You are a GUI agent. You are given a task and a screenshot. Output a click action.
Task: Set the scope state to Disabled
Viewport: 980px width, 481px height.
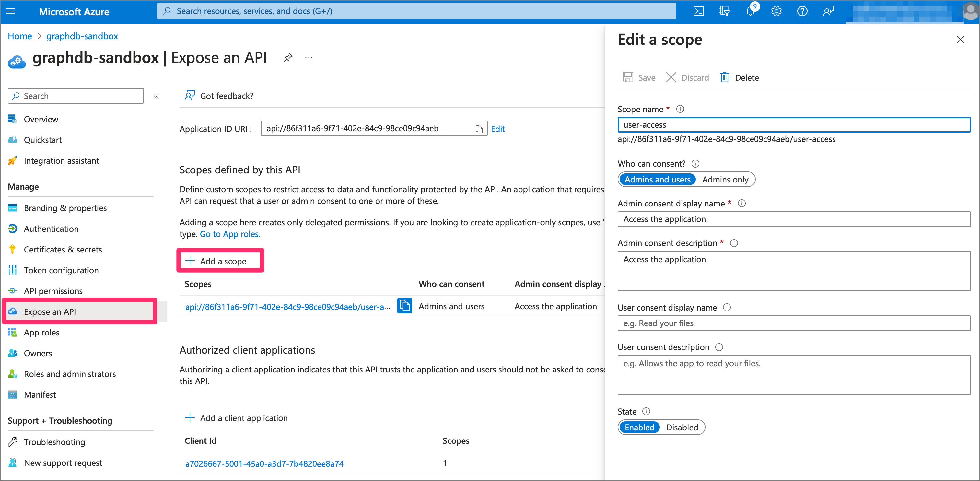pyautogui.click(x=682, y=427)
